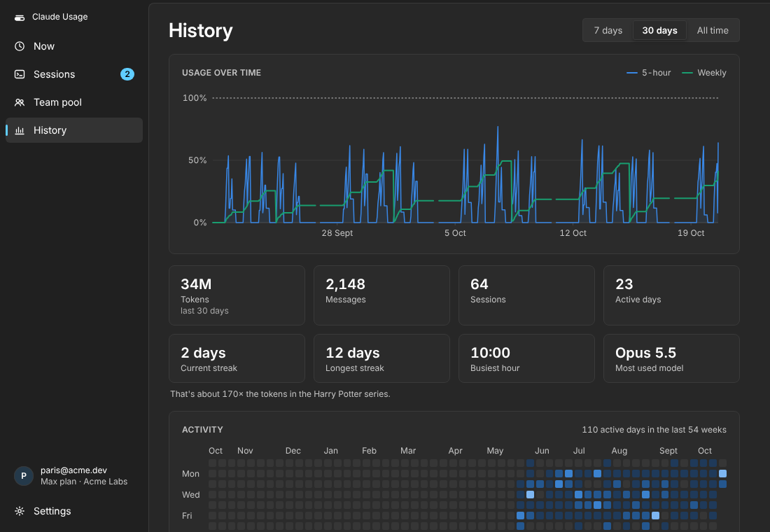770x532 pixels.
Task: Click the bar chart icon beside History
Action: 20,130
